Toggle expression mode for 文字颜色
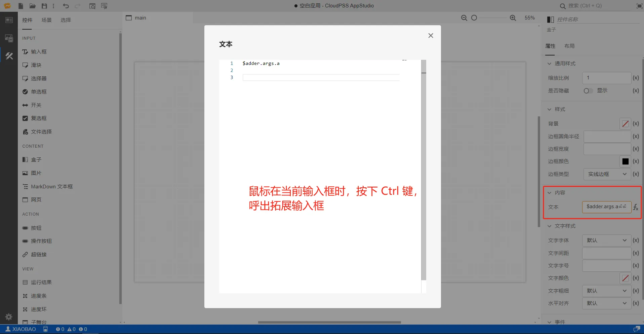 click(x=636, y=278)
